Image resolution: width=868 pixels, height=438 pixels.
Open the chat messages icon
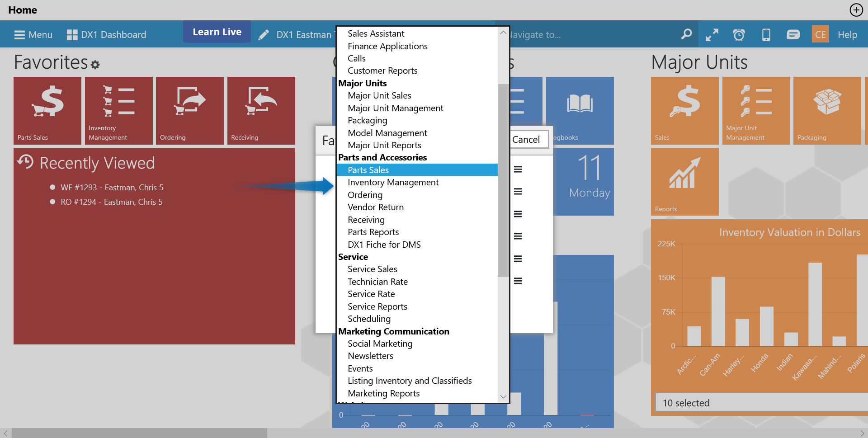point(793,35)
